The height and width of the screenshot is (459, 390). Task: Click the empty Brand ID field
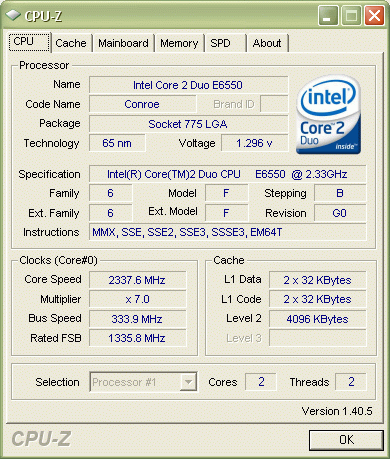pyautogui.click(x=274, y=104)
